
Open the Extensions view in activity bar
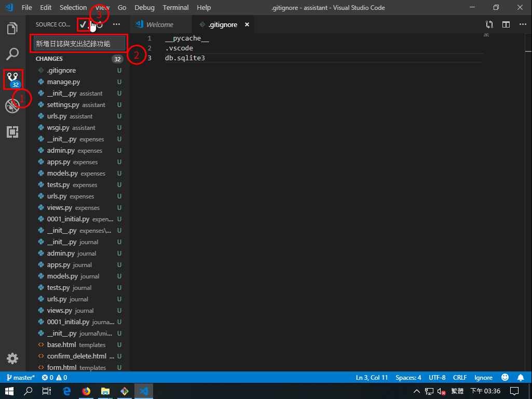pyautogui.click(x=12, y=132)
